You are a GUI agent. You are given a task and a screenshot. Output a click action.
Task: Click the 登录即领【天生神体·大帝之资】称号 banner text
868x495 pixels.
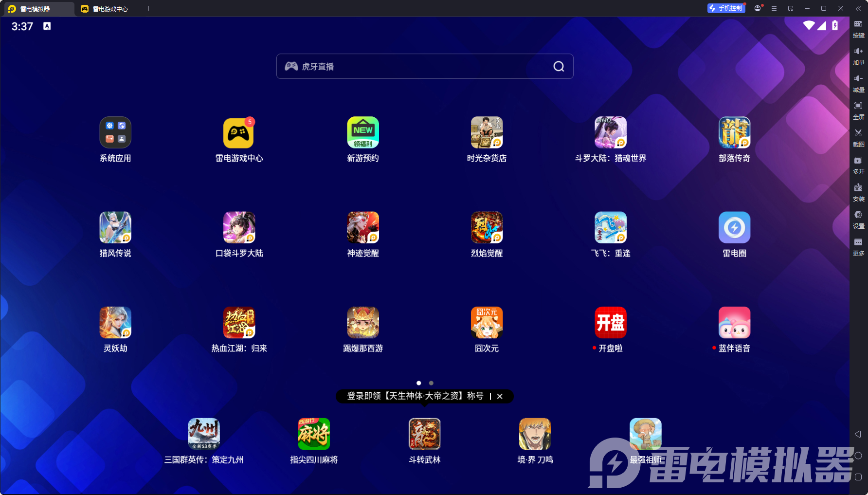pos(415,396)
